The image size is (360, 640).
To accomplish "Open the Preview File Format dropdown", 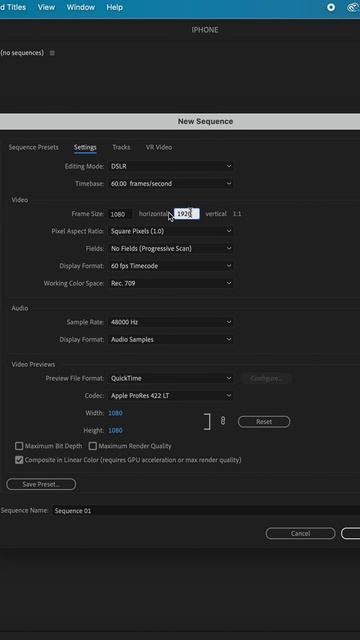I will pyautogui.click(x=171, y=378).
